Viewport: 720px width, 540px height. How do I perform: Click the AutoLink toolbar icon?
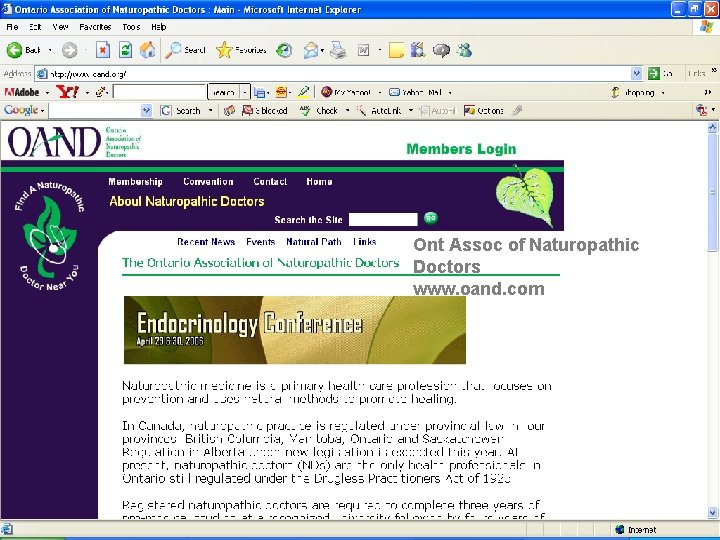(362, 110)
